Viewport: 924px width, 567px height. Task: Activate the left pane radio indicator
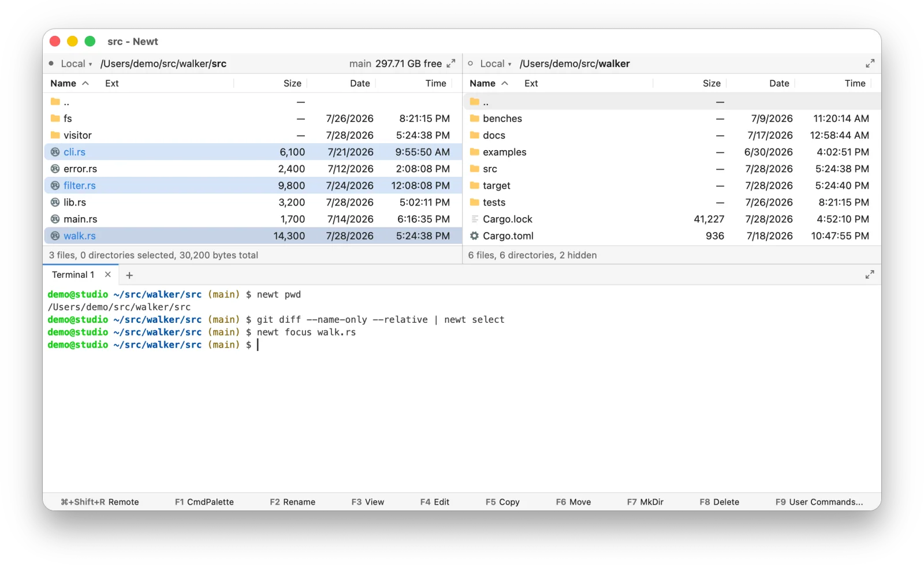tap(51, 64)
